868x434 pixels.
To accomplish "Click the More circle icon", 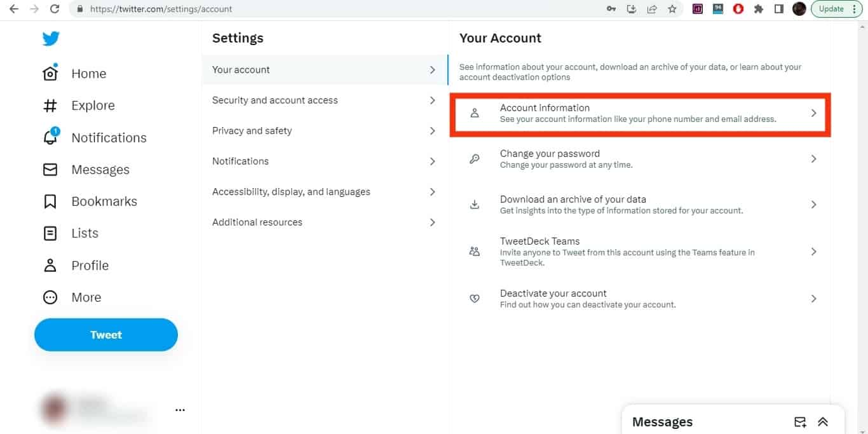I will click(50, 297).
